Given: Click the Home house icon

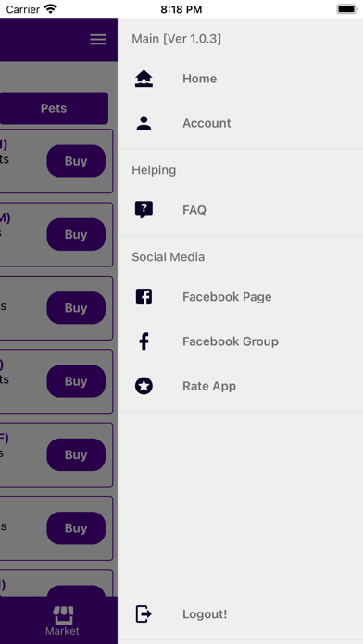Looking at the screenshot, I should [144, 79].
